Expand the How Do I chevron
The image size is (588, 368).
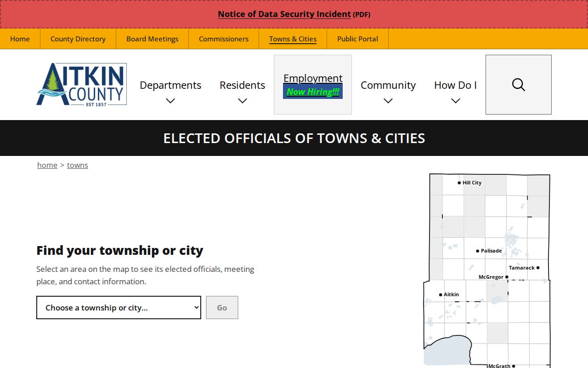(456, 101)
